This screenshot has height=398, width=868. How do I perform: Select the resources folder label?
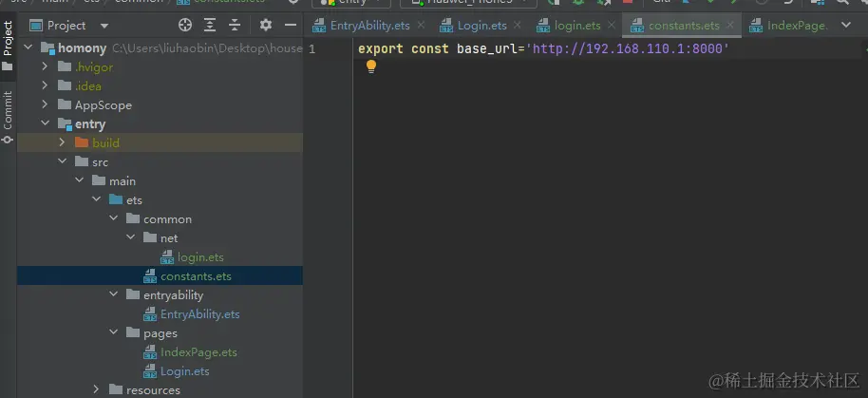coord(153,390)
